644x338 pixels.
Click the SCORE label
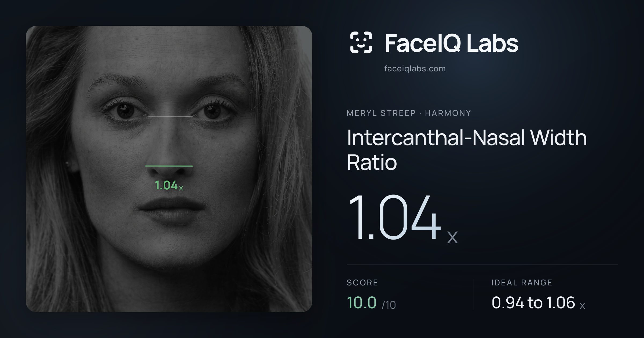click(x=362, y=282)
